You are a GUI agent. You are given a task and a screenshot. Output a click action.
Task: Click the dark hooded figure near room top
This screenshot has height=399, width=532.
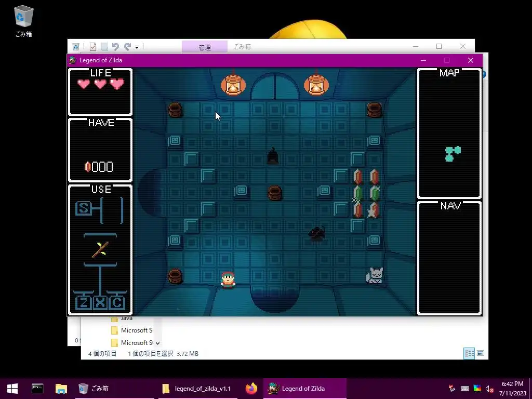coord(273,155)
